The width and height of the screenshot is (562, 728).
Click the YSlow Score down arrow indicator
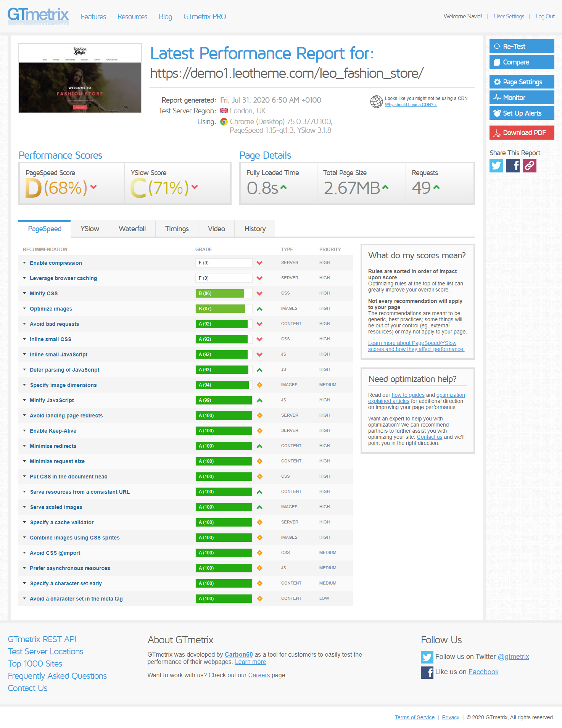tap(195, 187)
